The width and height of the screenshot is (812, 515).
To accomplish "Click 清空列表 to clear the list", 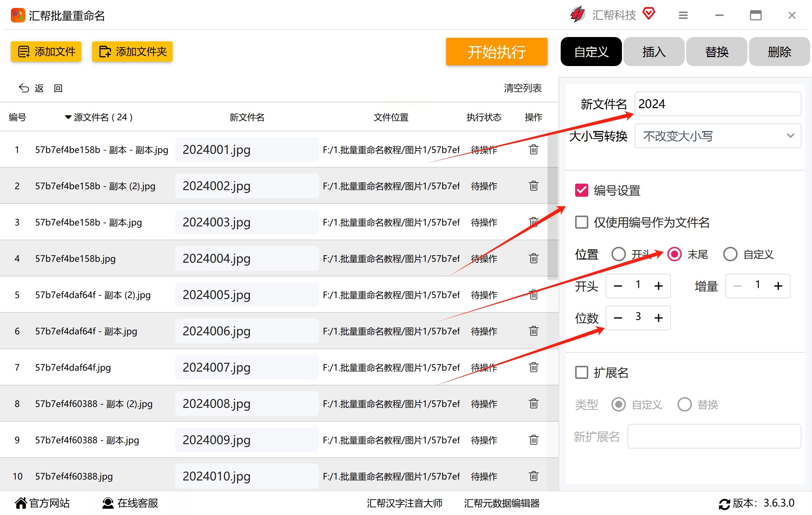I will tap(523, 88).
